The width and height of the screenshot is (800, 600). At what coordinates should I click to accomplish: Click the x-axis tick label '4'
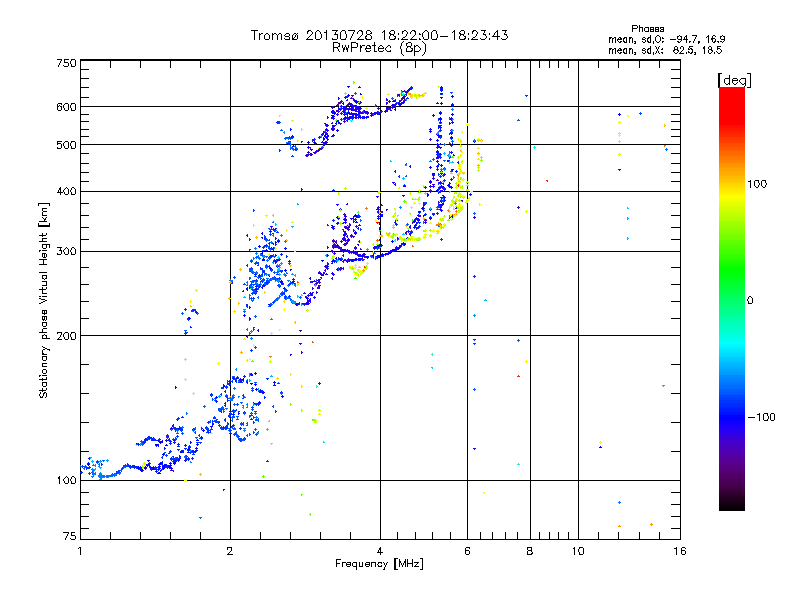coord(380,551)
